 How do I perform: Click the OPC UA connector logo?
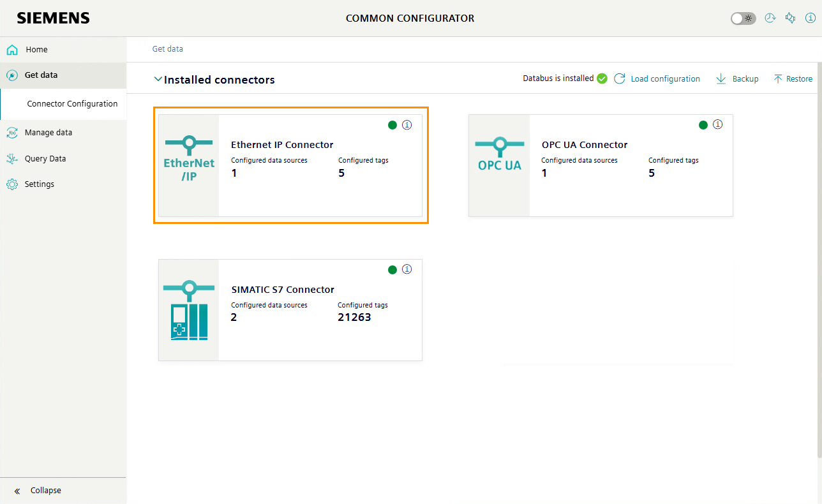pos(499,156)
